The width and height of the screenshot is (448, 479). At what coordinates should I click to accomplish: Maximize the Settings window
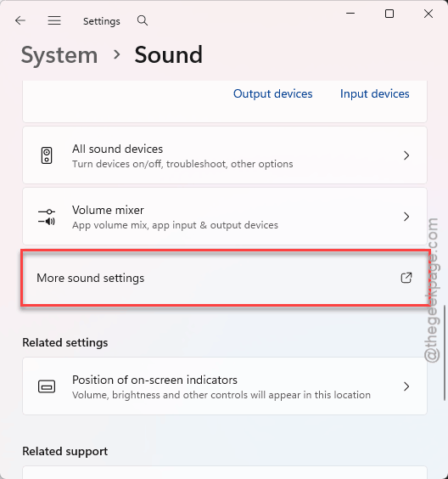click(389, 14)
